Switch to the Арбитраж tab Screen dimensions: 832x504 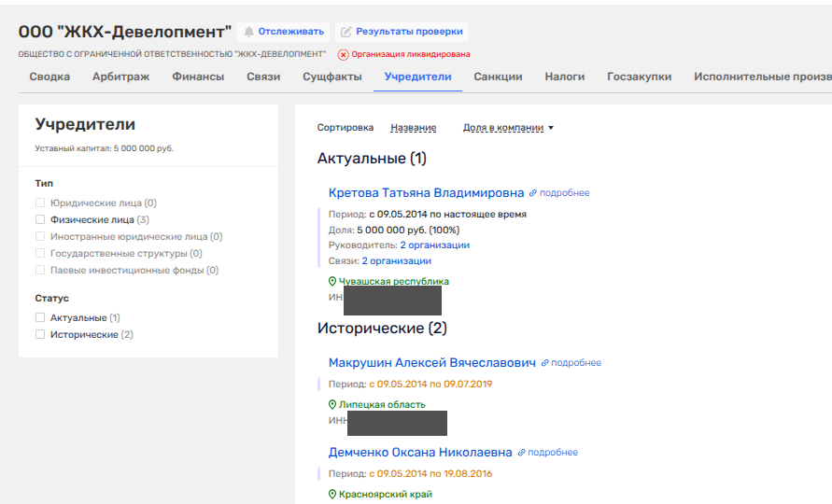pos(121,77)
